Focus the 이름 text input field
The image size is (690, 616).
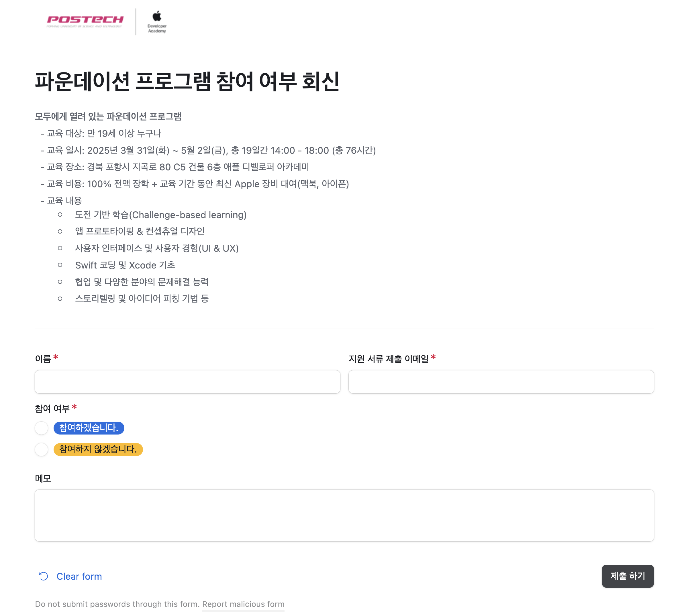pyautogui.click(x=187, y=382)
